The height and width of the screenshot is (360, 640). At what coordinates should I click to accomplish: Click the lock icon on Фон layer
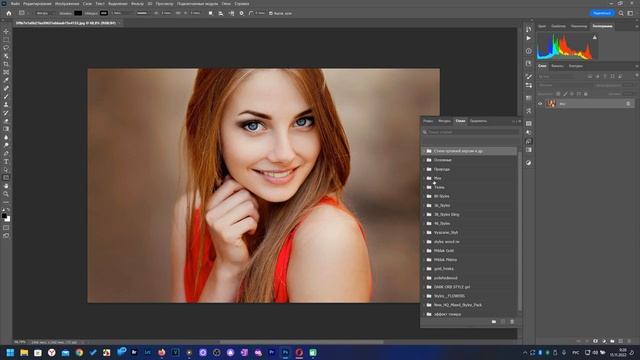[629, 104]
